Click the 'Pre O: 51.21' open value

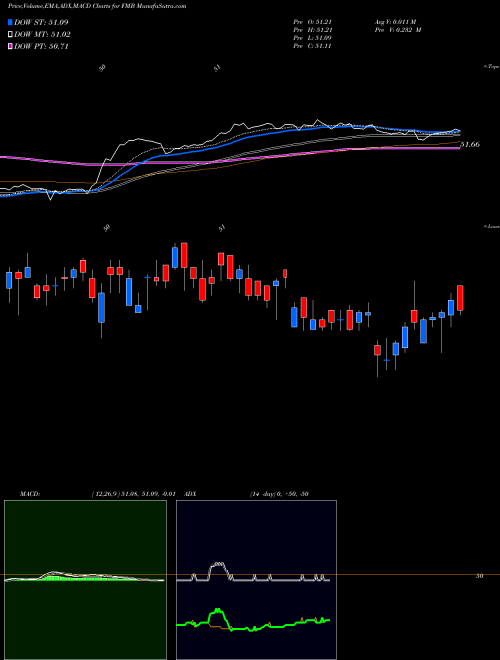point(312,21)
